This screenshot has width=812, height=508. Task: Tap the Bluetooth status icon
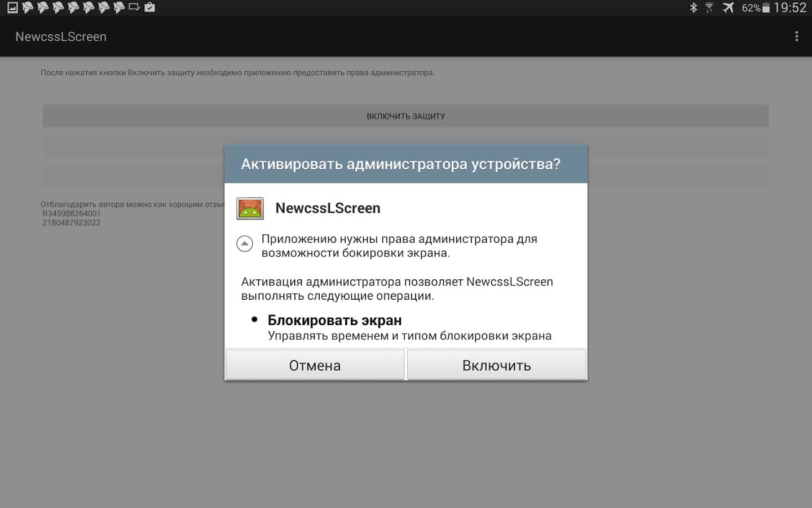694,8
